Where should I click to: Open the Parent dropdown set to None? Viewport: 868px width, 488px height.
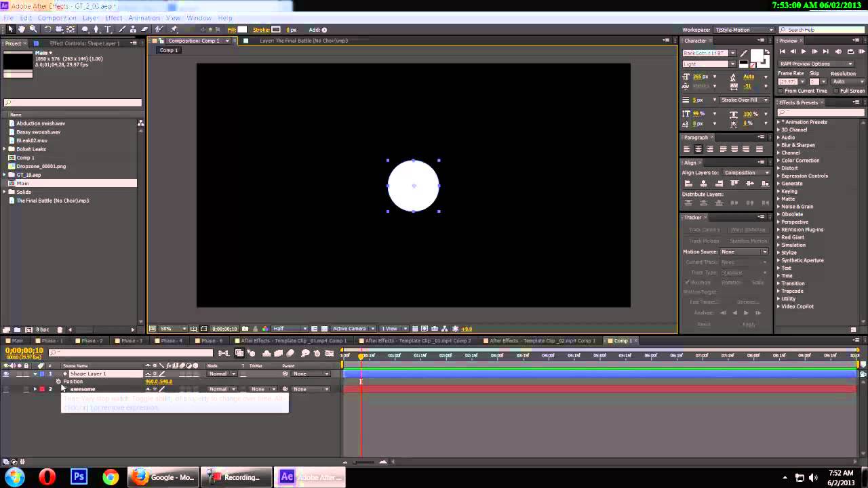[310, 373]
